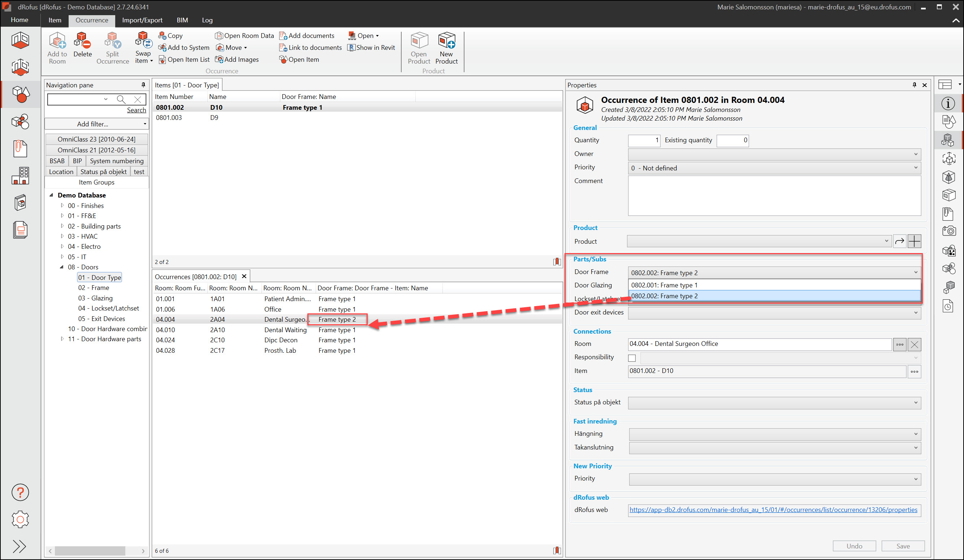Toggle the Properties panel pin
Viewport: 964px width, 560px height.
tap(914, 85)
